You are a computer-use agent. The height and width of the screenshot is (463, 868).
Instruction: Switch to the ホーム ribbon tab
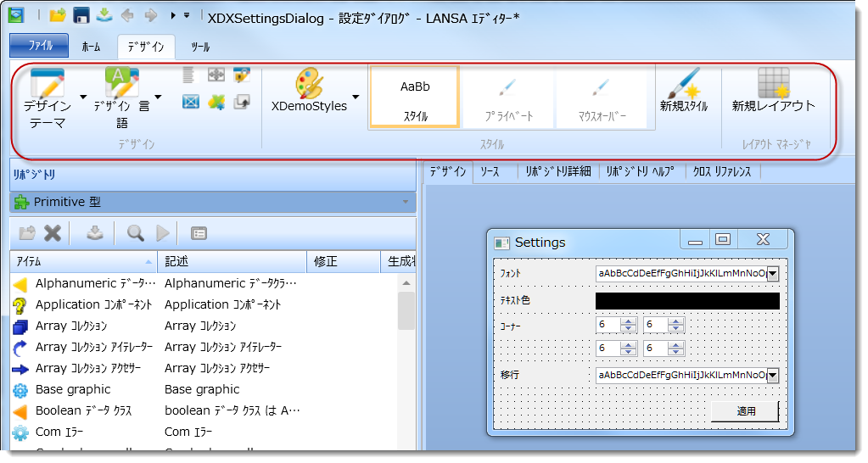[x=91, y=47]
